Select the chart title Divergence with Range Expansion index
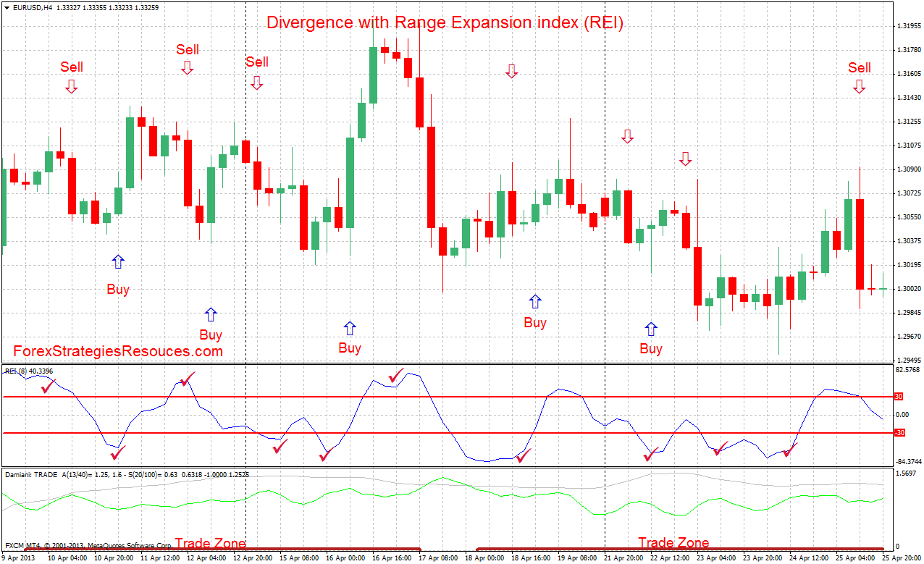Viewport: 924px width, 564px height. (445, 22)
